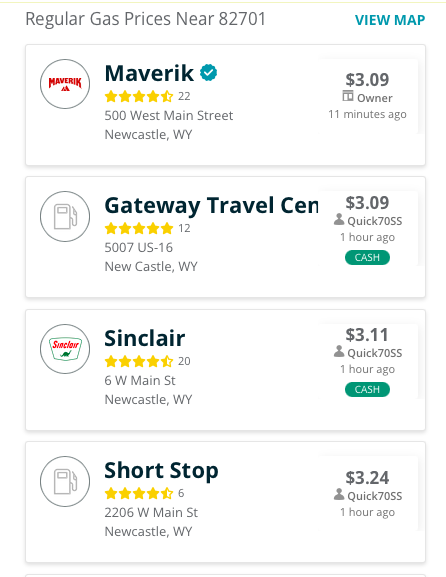Open the Short Stop station title
This screenshot has height=577, width=446.
point(162,470)
